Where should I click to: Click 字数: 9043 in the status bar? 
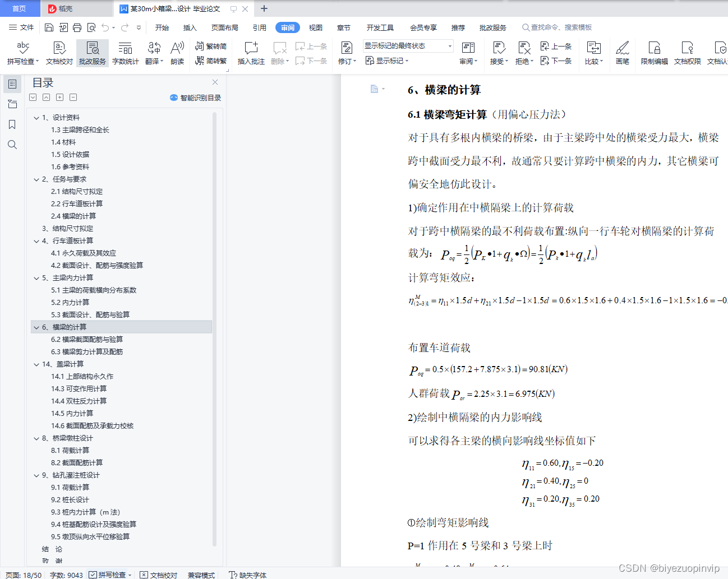tap(66, 575)
